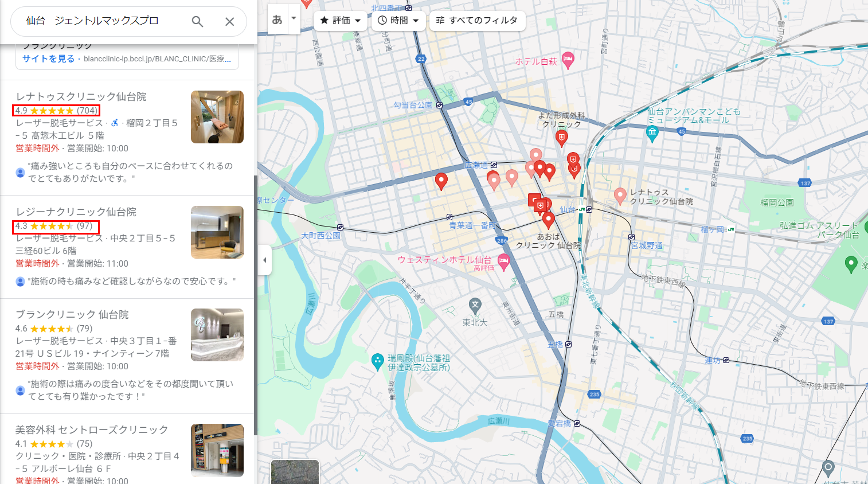Collapse the side panel arrow
868x484 pixels.
pyautogui.click(x=264, y=260)
